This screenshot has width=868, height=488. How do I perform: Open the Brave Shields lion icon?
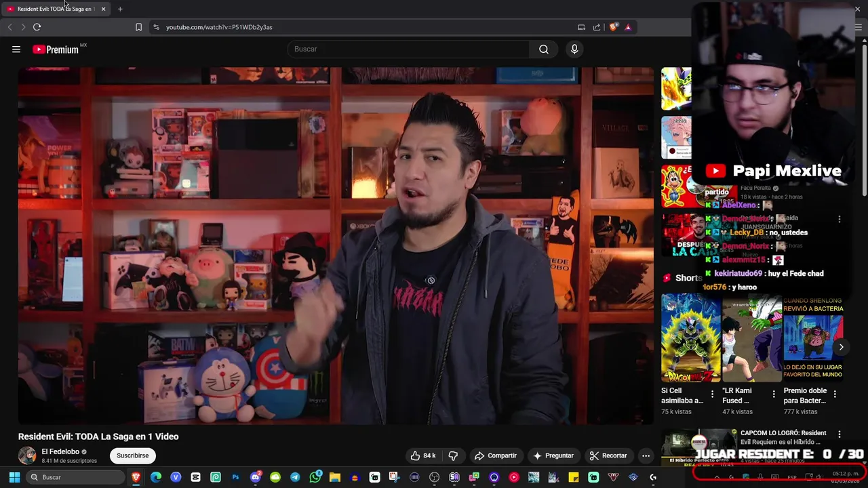click(614, 27)
